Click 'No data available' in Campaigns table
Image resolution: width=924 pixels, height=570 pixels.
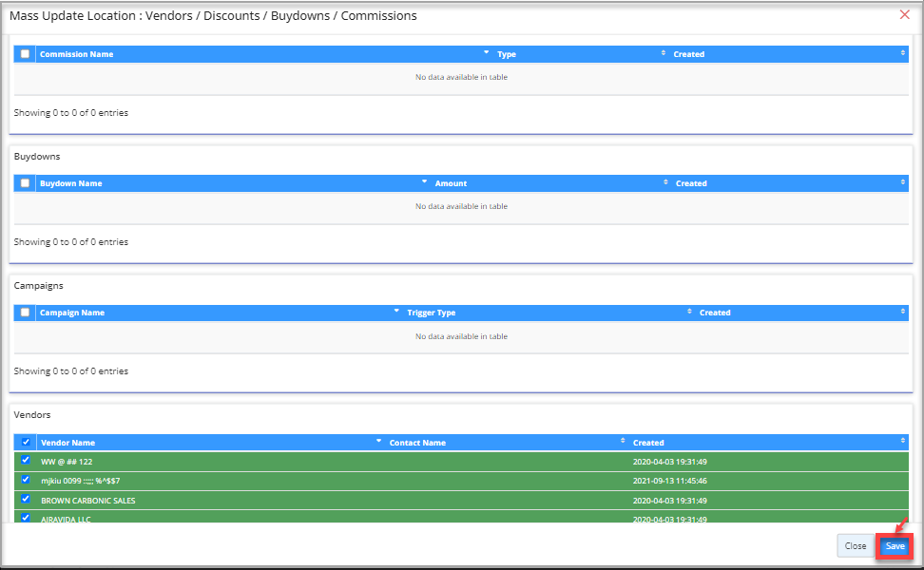pos(461,337)
